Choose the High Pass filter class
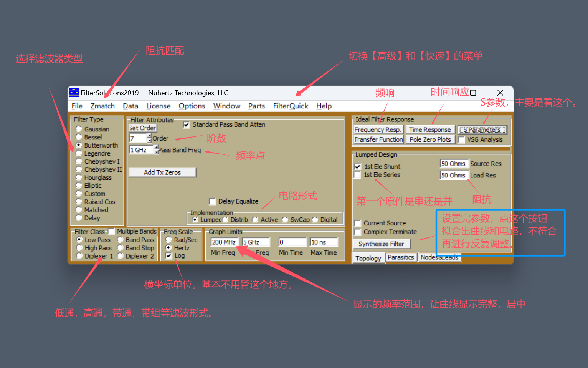The height and width of the screenshot is (368, 588). [x=79, y=248]
